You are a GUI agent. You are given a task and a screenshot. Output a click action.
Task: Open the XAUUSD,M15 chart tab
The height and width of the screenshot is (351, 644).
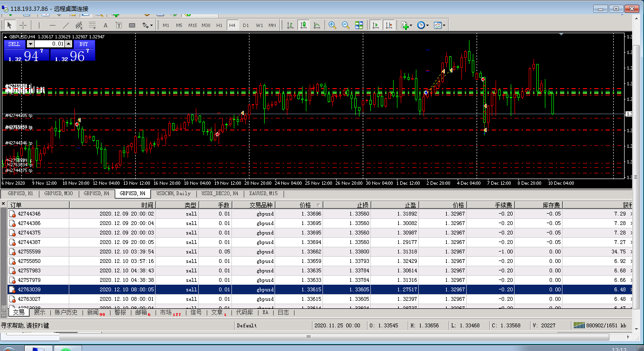263,193
